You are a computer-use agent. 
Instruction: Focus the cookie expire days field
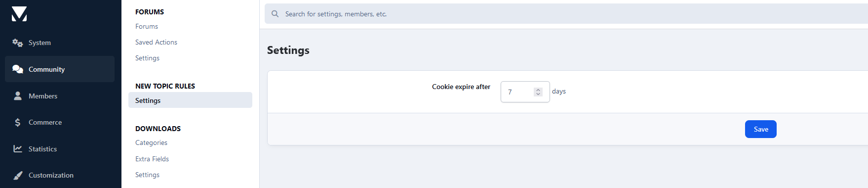[525, 92]
